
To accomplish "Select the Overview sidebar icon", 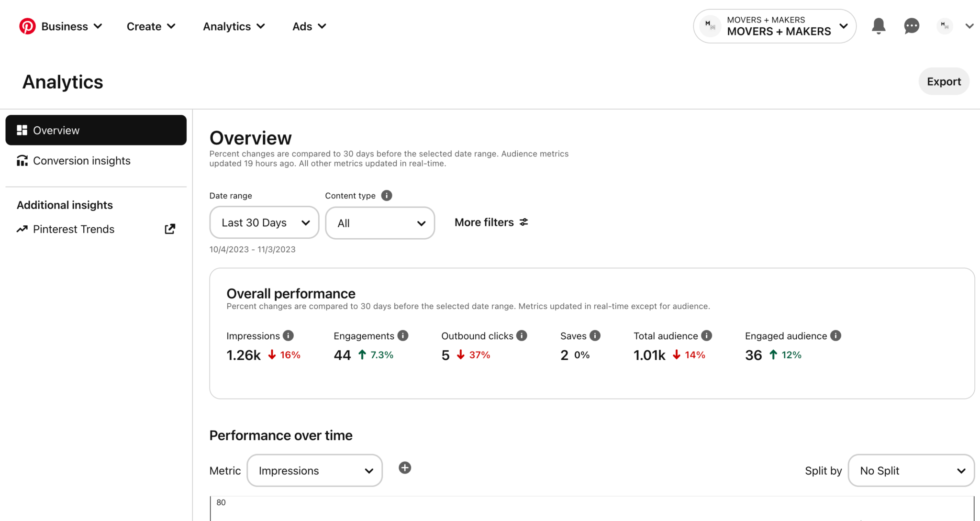I will coord(22,130).
